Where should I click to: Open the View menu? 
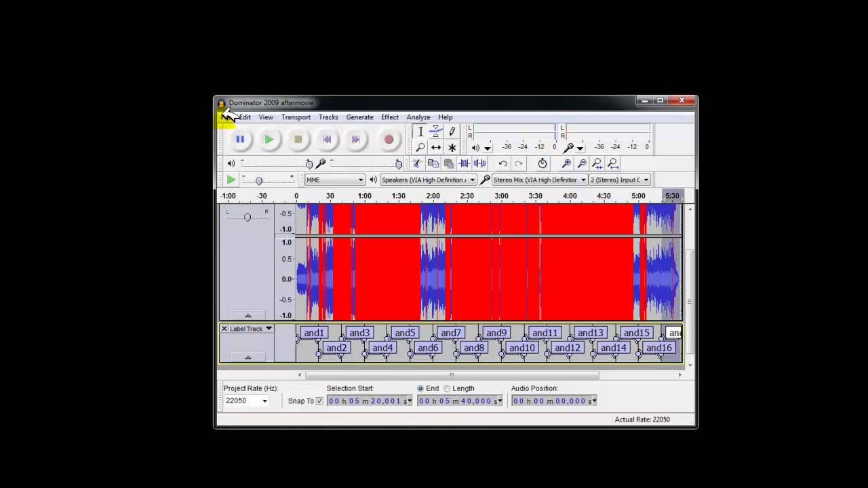[x=266, y=117]
